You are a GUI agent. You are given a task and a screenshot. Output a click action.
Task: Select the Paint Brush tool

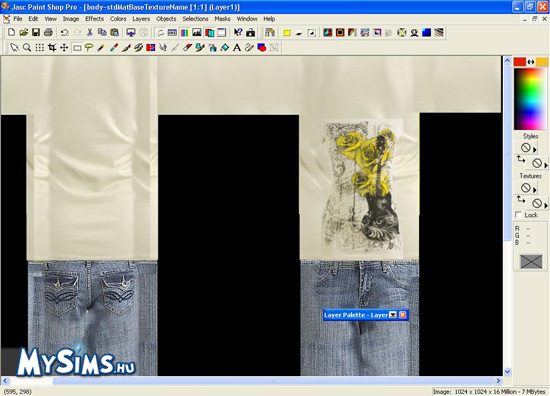(126, 48)
